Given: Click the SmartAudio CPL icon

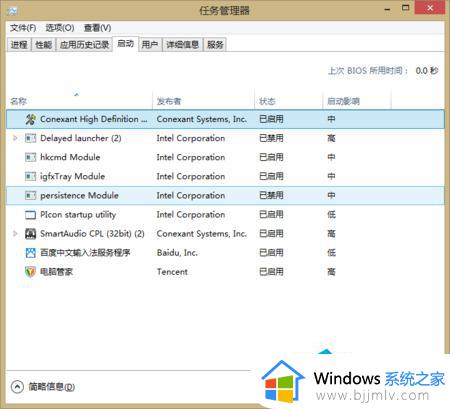Looking at the screenshot, I should [30, 234].
